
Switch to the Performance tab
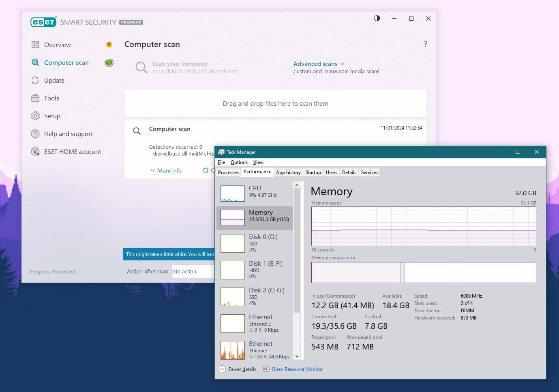(257, 172)
